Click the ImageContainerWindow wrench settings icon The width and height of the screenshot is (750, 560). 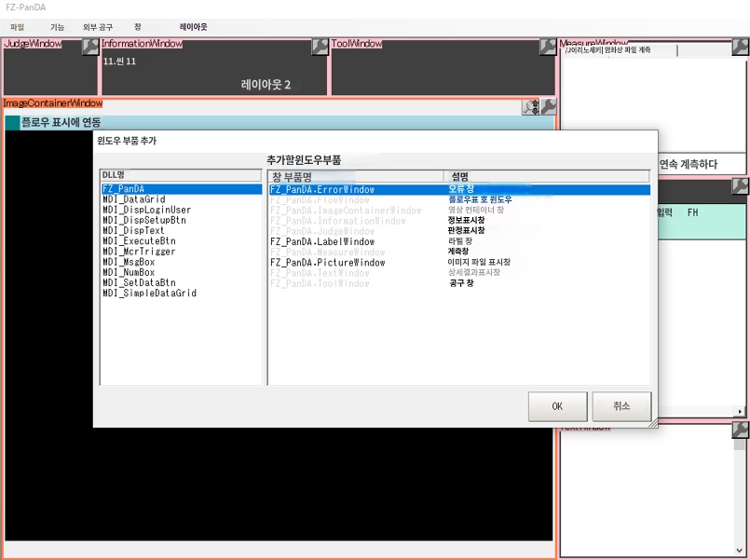click(548, 106)
